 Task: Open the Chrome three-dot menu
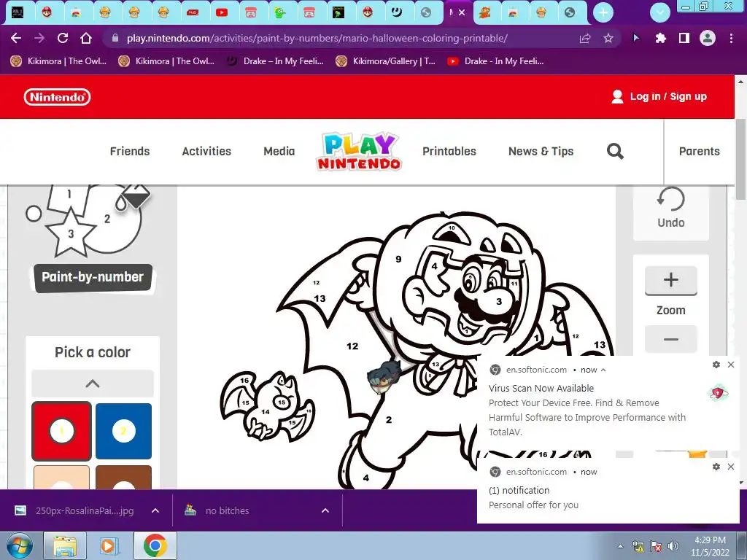(731, 38)
